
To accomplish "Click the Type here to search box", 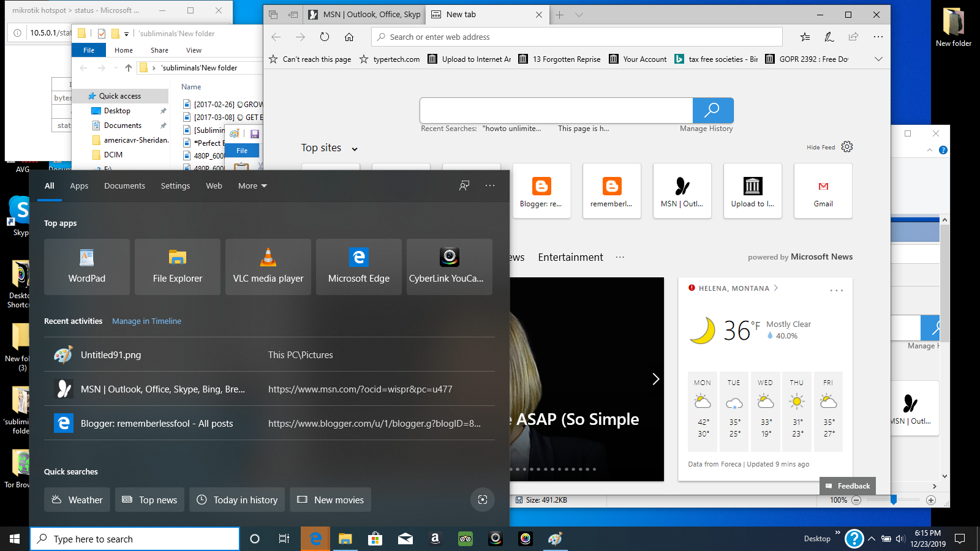I will (135, 539).
